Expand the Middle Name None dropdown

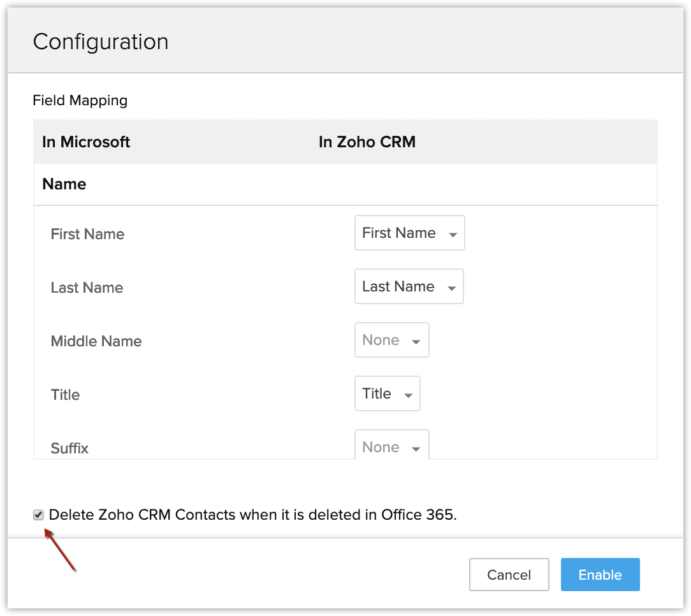tap(391, 341)
